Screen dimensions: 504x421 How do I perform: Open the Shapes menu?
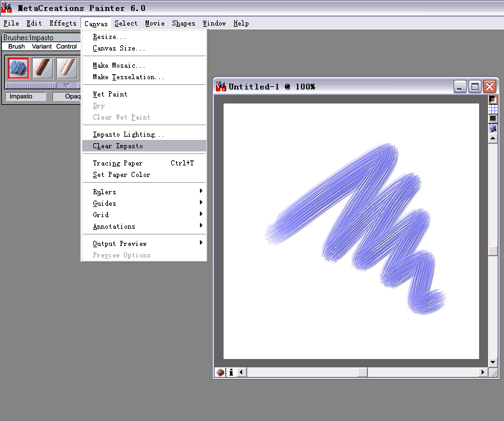click(183, 24)
